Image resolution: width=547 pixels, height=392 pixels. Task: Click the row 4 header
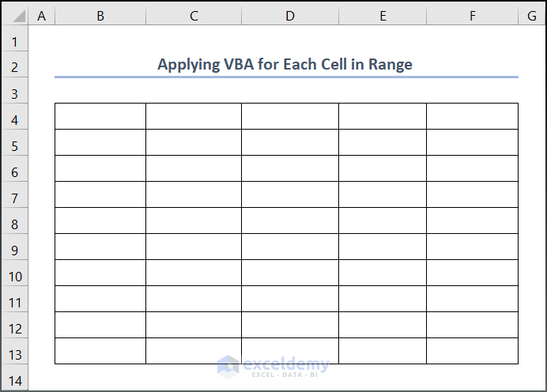[x=14, y=120]
